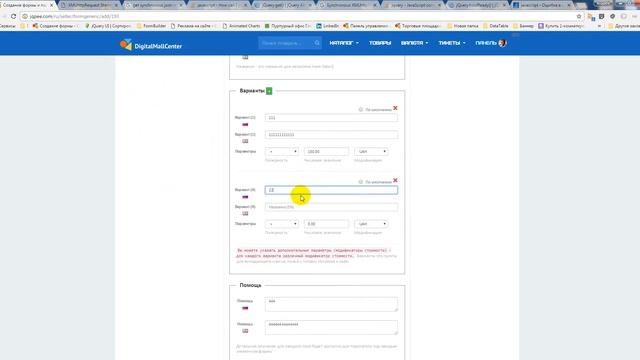Click the first variant's Russian name field containing 111
640x360 pixels.
point(331,118)
